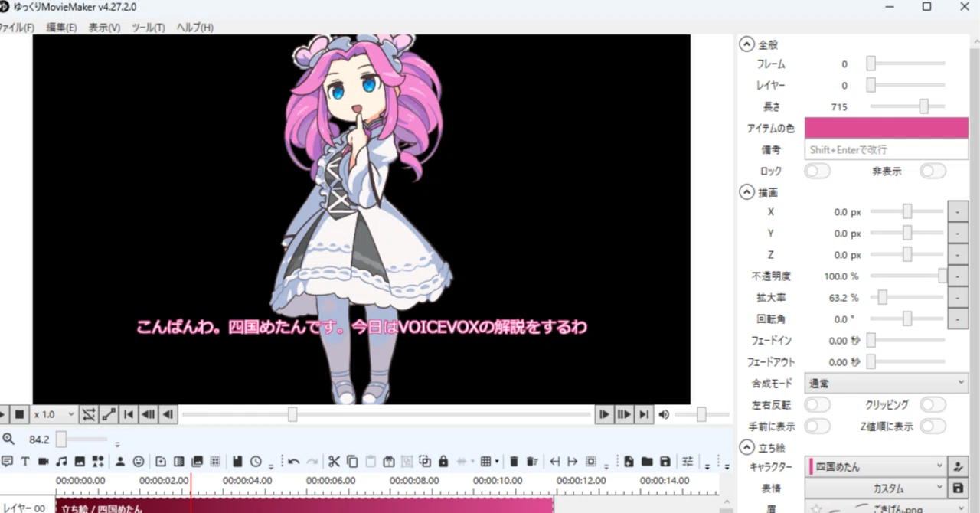Click the preview seek bar slider handle
Screen dimensions: 980x513
point(292,414)
